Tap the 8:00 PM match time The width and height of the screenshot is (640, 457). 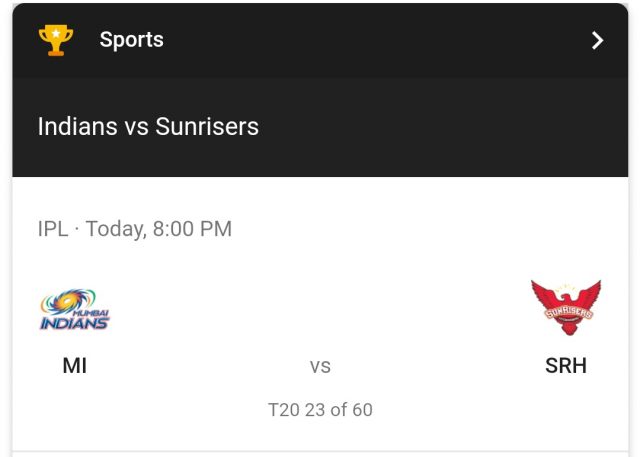192,228
